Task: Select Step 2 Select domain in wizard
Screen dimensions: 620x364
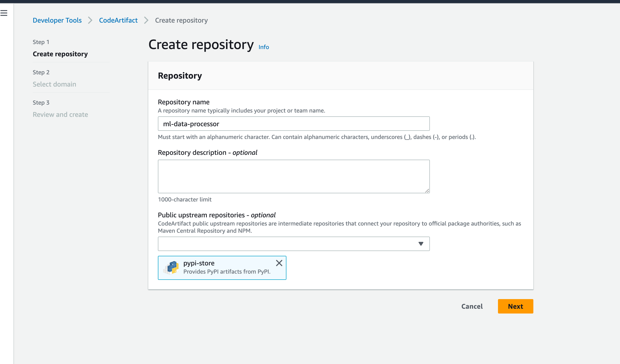Action: click(x=54, y=84)
